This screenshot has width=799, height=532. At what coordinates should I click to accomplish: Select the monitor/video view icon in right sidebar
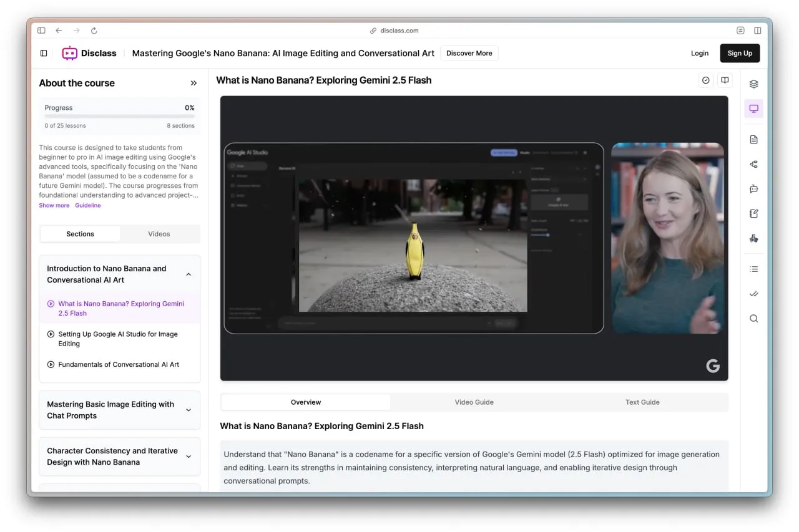[x=753, y=109]
